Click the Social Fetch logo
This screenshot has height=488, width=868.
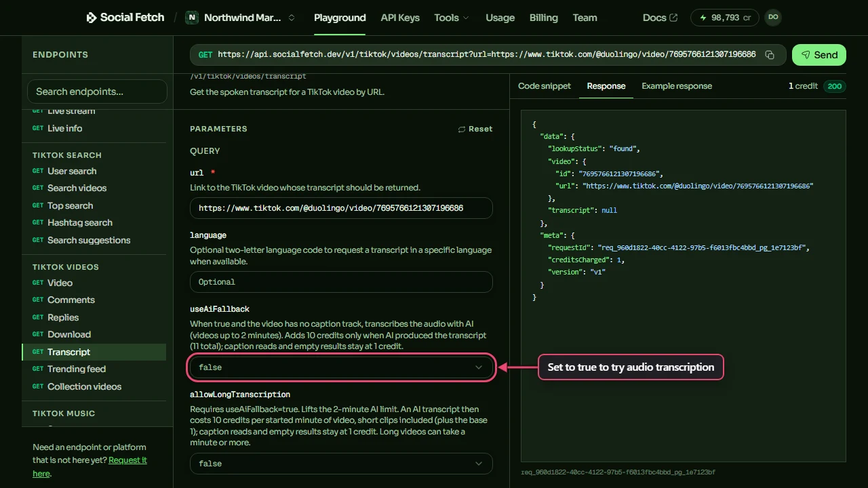(125, 18)
